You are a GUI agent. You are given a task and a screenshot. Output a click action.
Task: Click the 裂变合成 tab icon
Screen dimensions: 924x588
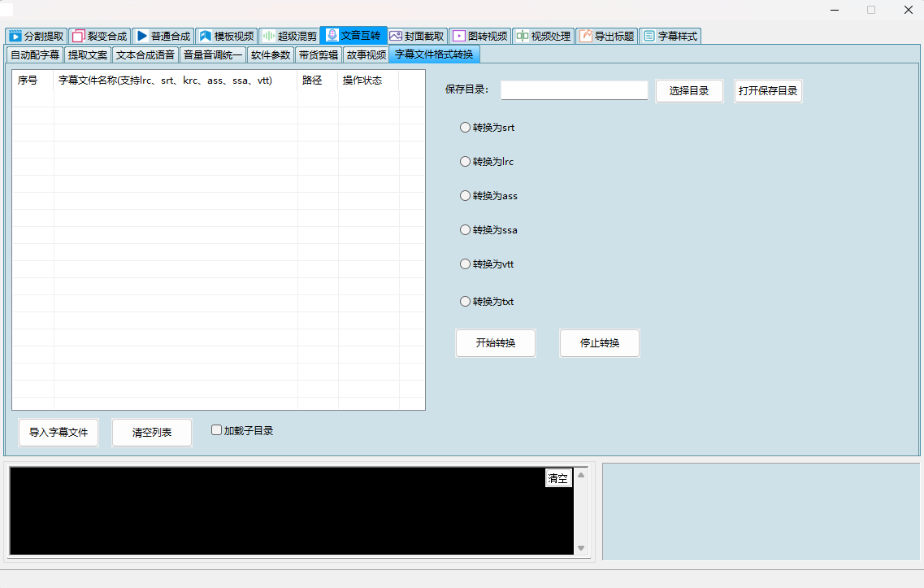(x=78, y=37)
